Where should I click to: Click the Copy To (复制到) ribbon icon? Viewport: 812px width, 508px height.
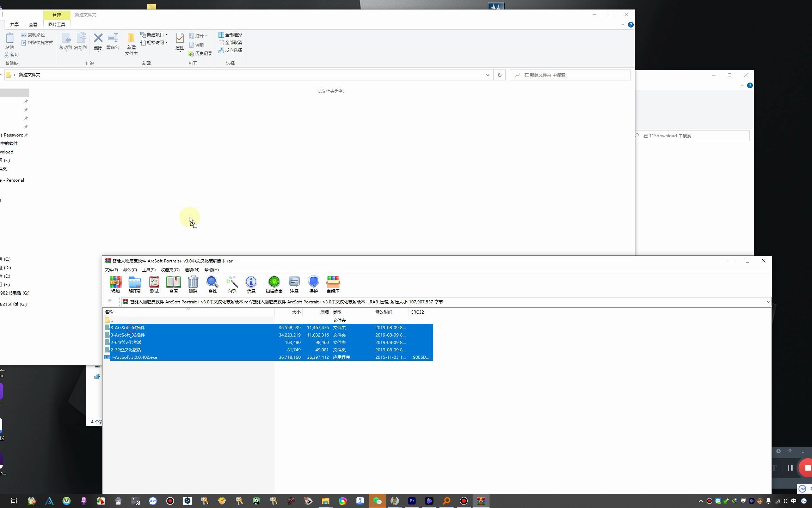pos(80,41)
